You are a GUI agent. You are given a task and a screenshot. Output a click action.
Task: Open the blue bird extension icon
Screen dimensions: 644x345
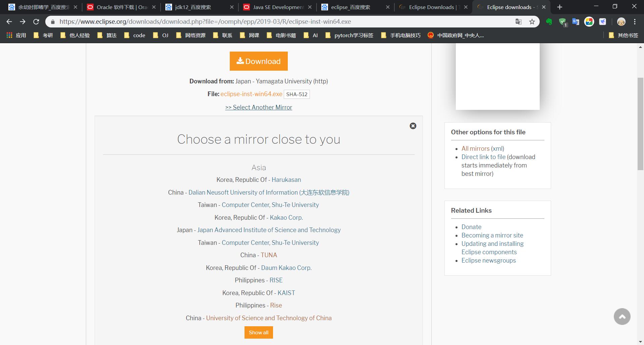(603, 22)
